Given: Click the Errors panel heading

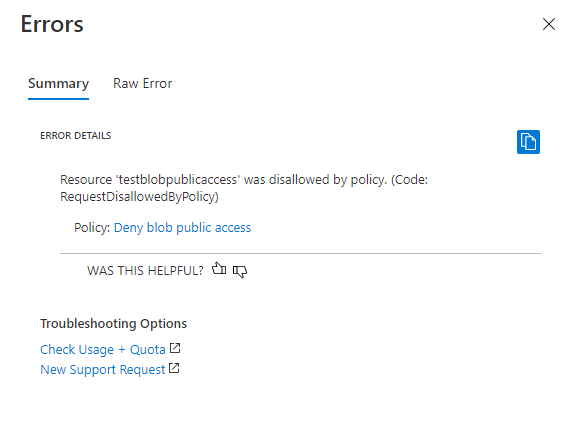Looking at the screenshot, I should point(52,24).
